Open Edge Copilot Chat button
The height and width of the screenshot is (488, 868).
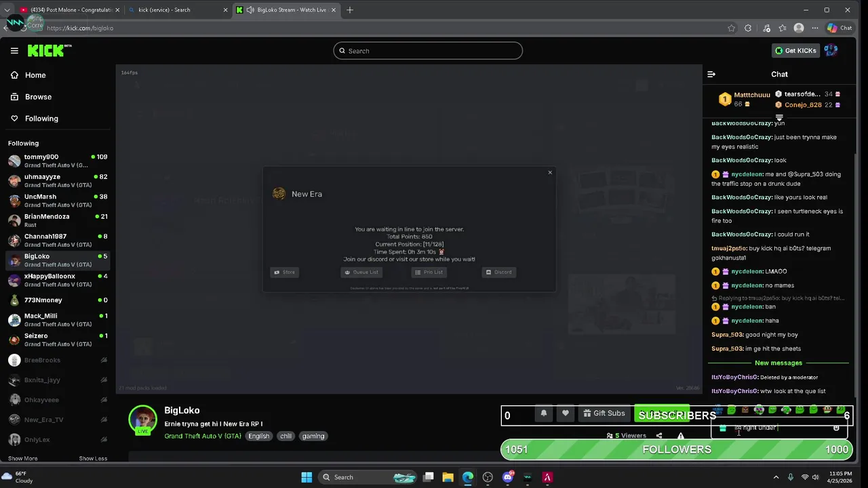[840, 28]
